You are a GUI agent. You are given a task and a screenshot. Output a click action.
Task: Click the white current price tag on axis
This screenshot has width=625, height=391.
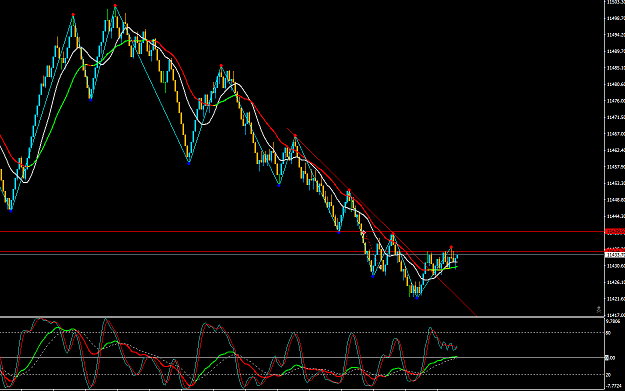[x=615, y=255]
